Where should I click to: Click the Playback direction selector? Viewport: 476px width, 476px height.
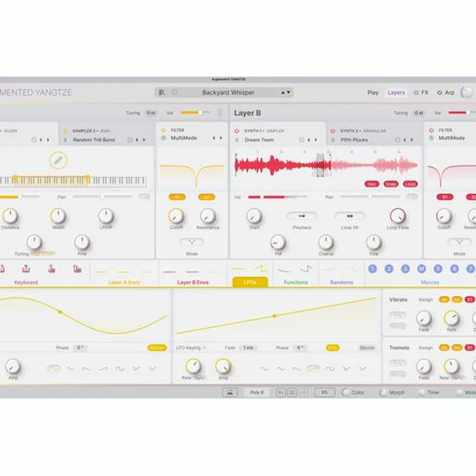tap(301, 216)
